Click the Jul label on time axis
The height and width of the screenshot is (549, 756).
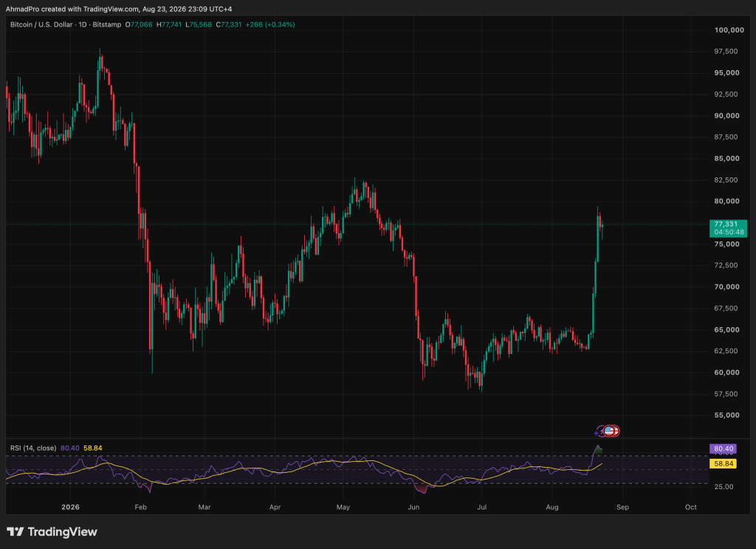click(481, 507)
